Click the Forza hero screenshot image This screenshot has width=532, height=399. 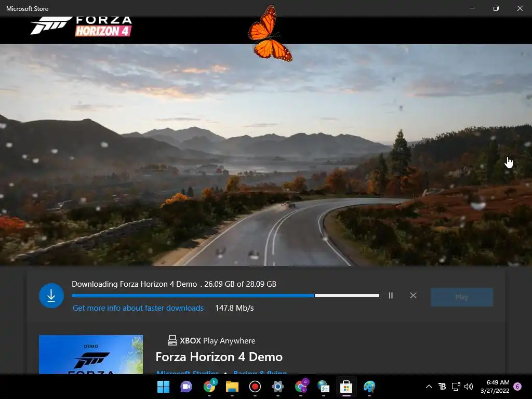(266, 155)
